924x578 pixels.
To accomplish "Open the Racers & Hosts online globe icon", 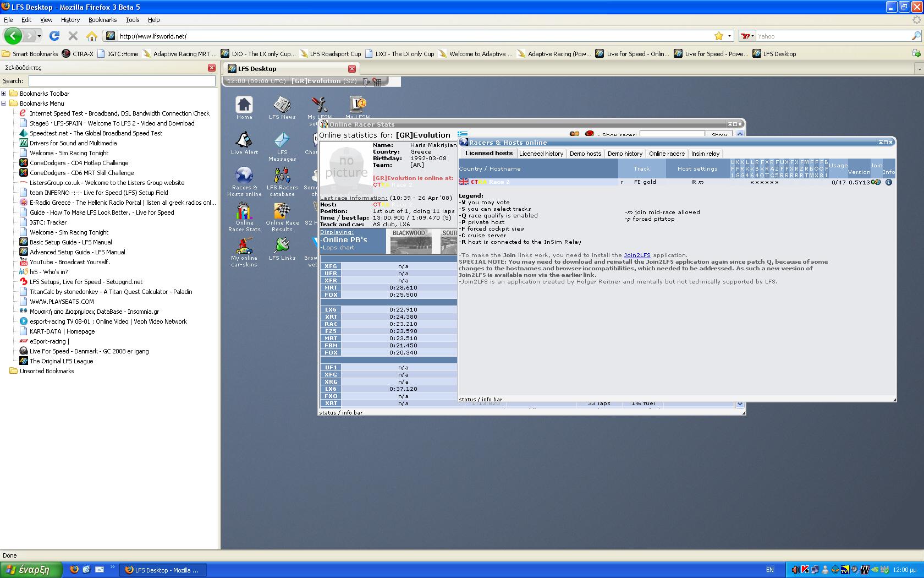I will coord(244,175).
